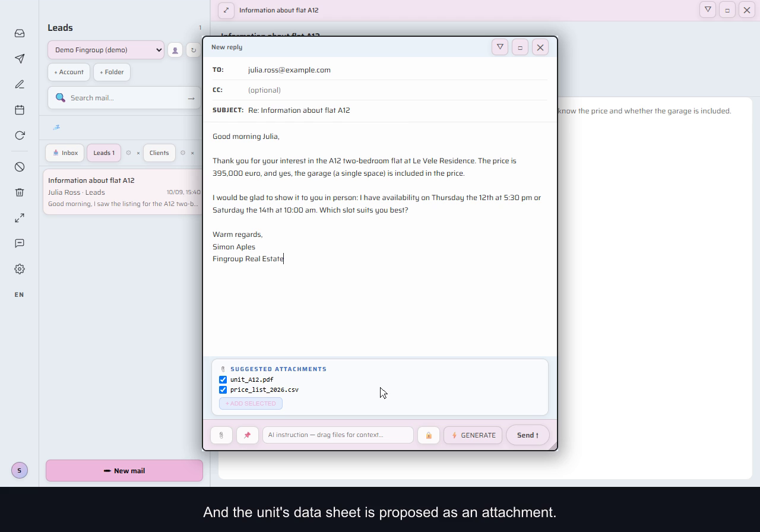Screen dimensions: 760x532
Task: Click the paper plane sent icon in sidebar
Action: [20, 59]
